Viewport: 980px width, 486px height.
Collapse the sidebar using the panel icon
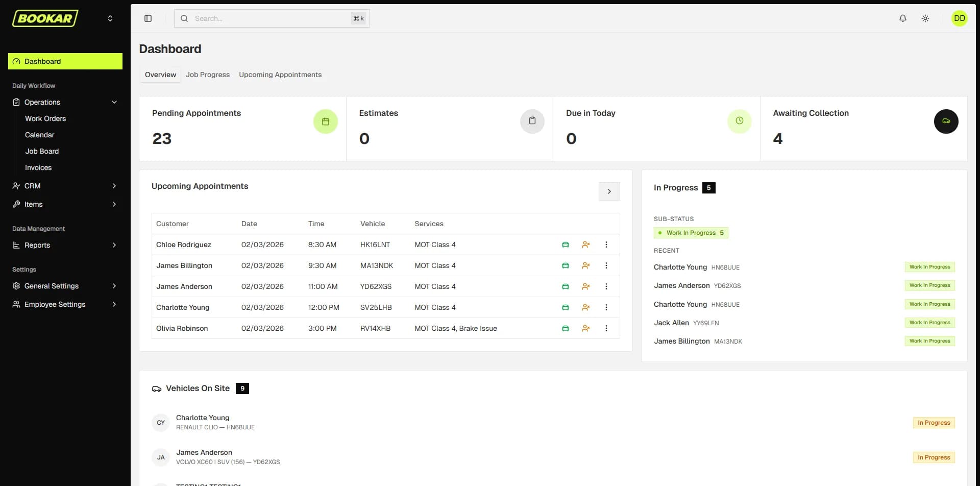pyautogui.click(x=149, y=18)
